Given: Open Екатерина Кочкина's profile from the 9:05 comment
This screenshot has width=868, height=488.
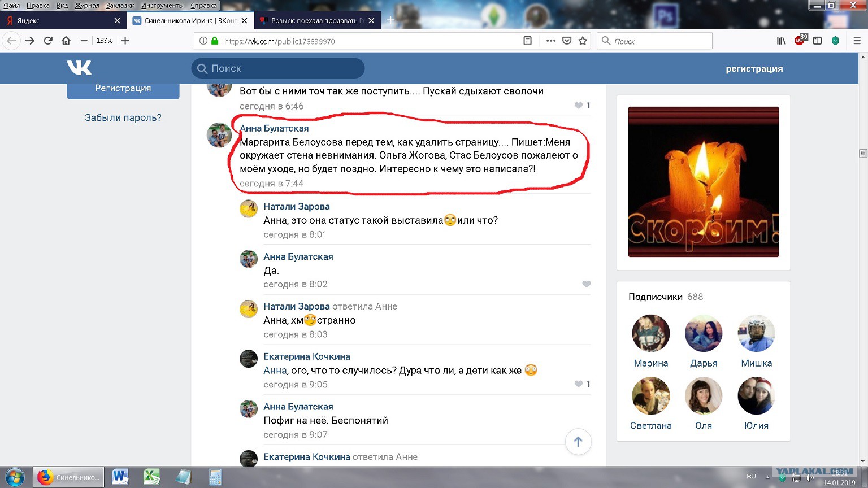Looking at the screenshot, I should pyautogui.click(x=307, y=356).
